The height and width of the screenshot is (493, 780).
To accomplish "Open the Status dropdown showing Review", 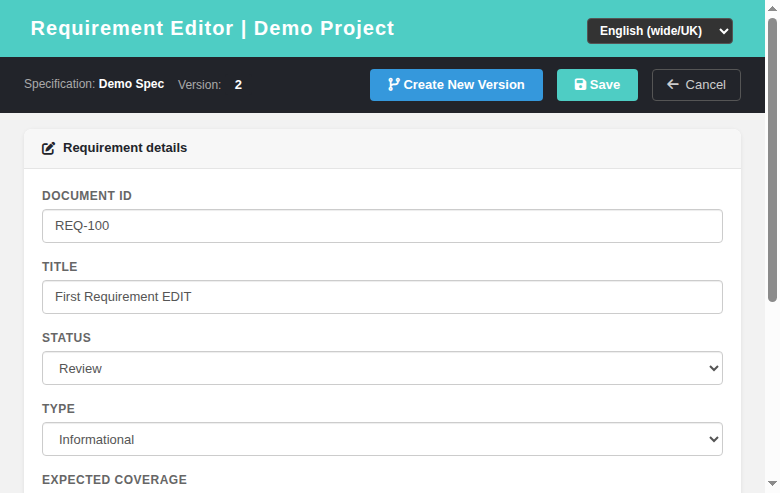I will (382, 368).
